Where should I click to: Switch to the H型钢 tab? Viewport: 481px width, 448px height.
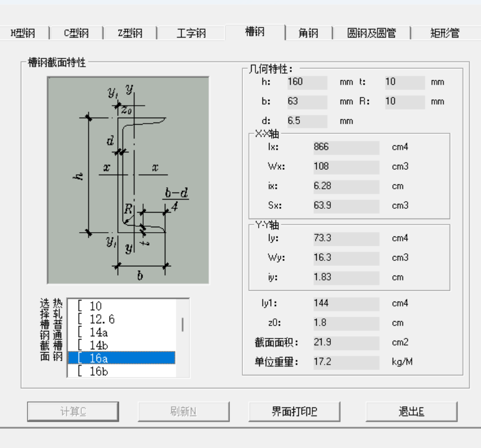click(x=23, y=33)
